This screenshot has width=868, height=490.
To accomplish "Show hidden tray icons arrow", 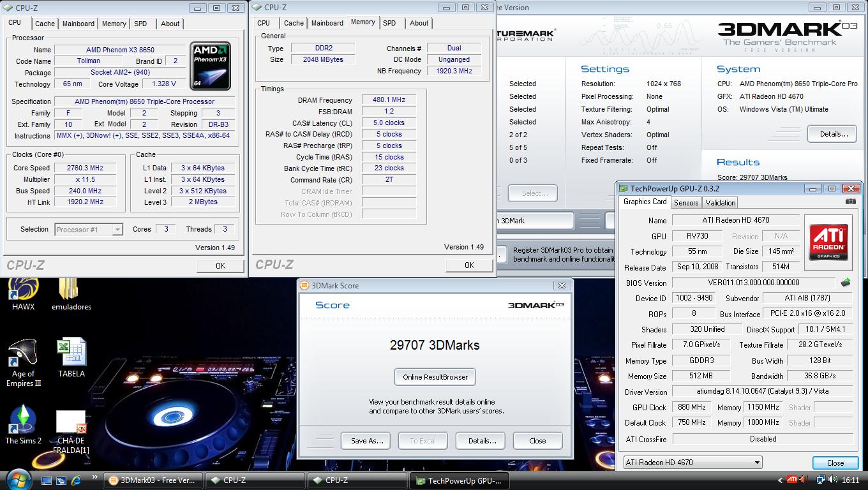I will pyautogui.click(x=780, y=480).
